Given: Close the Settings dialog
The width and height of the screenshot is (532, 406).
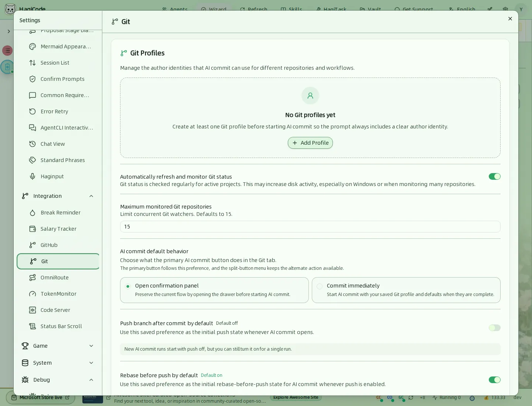Looking at the screenshot, I should (x=510, y=19).
